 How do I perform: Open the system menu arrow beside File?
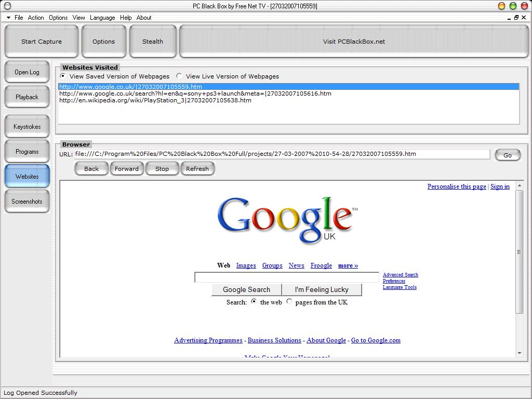tap(8, 18)
